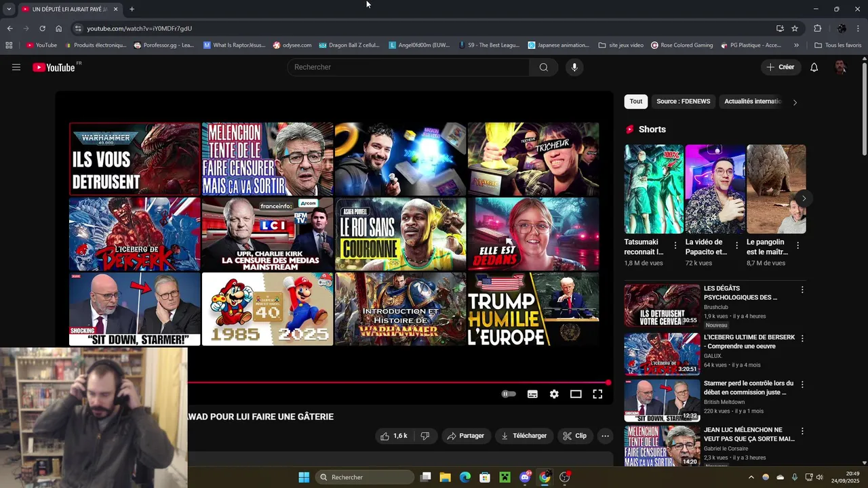
Task: Open a new Chrome tab
Action: pos(132,9)
